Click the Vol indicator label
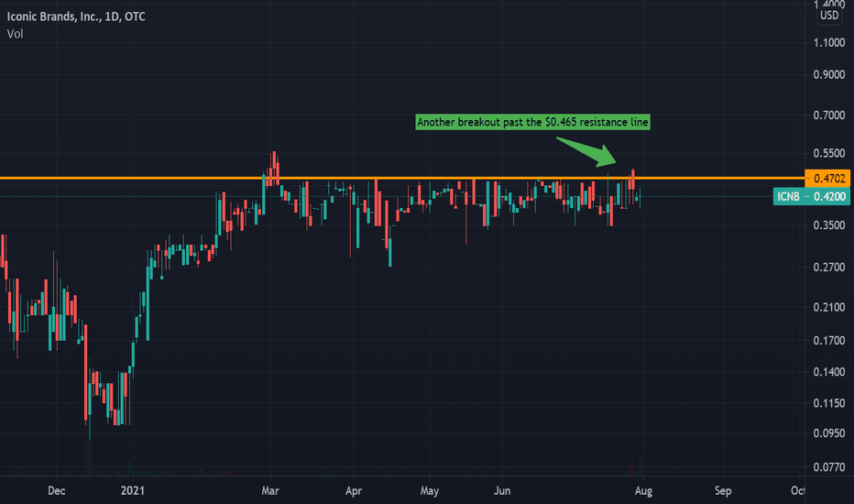Screen dimensions: 854x504 pos(15,34)
